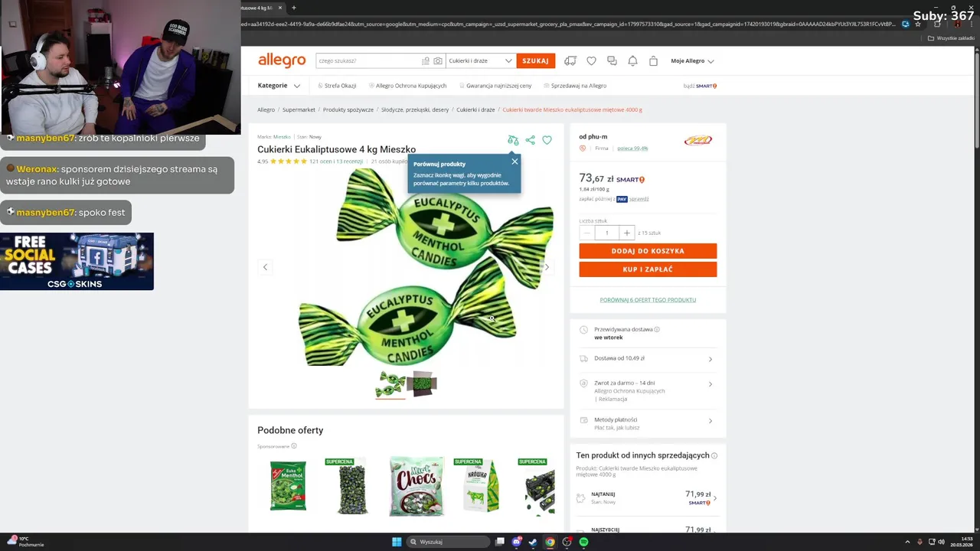980x551 pixels.
Task: Go to Allegro breadcrumb
Action: (x=266, y=109)
